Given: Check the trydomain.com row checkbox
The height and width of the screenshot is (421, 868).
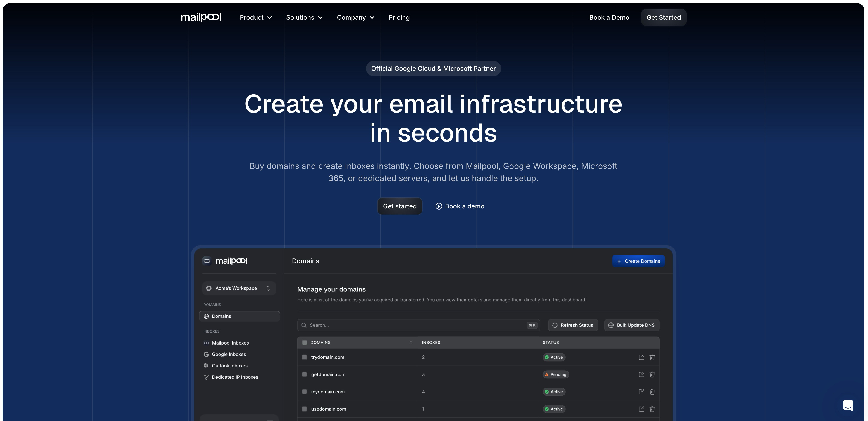Looking at the screenshot, I should pyautogui.click(x=304, y=357).
